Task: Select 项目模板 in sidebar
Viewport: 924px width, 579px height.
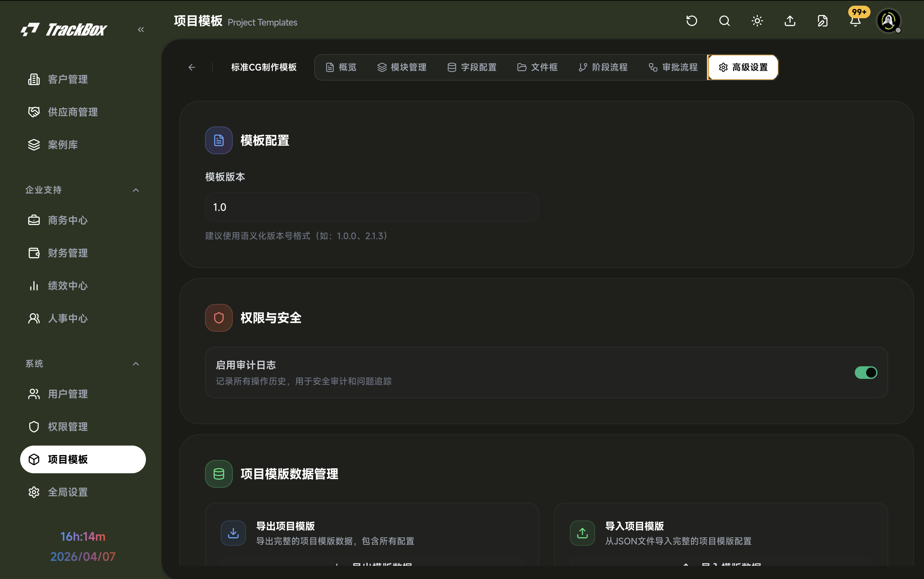Action: (x=83, y=459)
